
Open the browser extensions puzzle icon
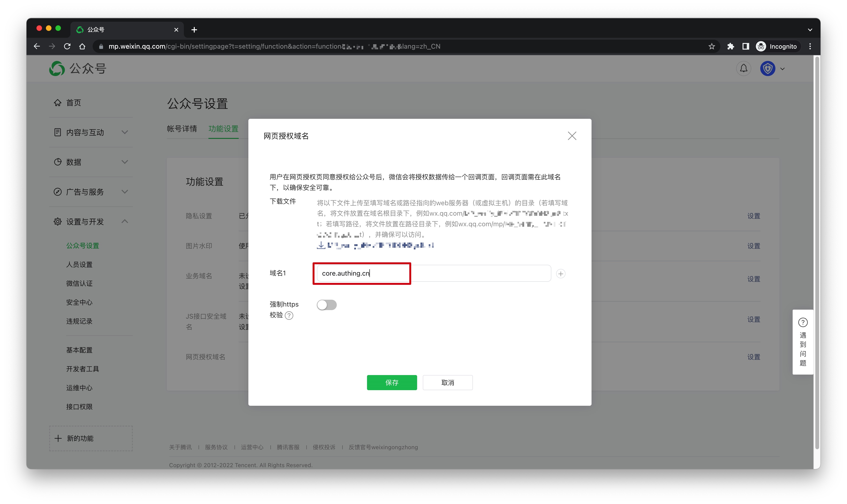(730, 47)
